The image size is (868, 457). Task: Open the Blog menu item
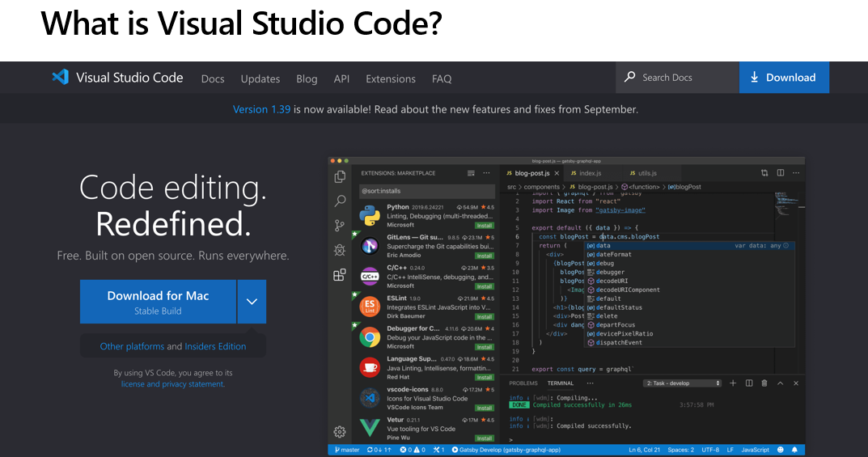coord(307,78)
